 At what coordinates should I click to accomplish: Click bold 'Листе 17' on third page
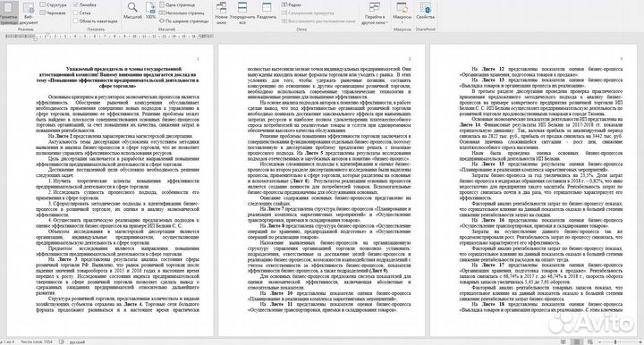(x=493, y=265)
